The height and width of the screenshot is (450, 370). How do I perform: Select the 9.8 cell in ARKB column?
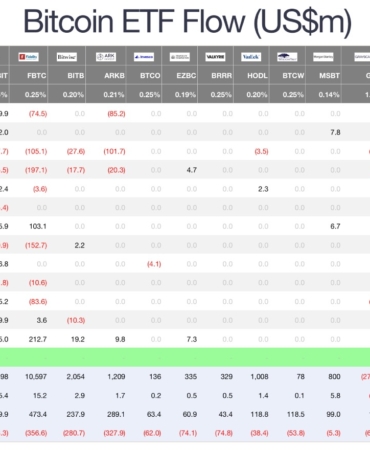click(x=120, y=339)
